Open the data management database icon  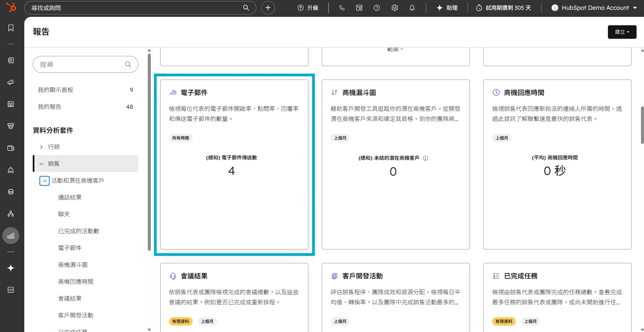coord(11,192)
